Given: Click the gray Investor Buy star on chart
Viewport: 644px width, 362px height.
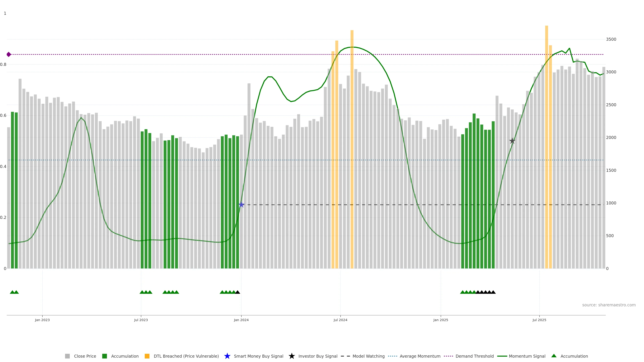Looking at the screenshot, I should pyautogui.click(x=512, y=141).
